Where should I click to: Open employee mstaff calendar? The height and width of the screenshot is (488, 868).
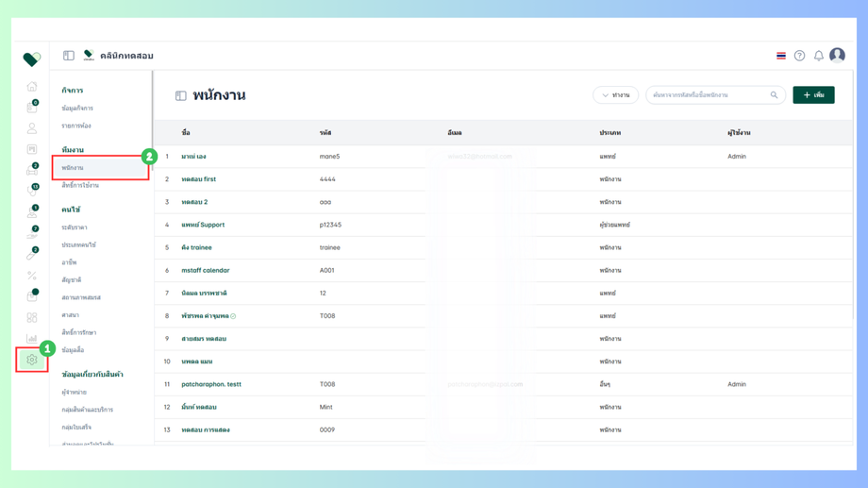point(205,270)
